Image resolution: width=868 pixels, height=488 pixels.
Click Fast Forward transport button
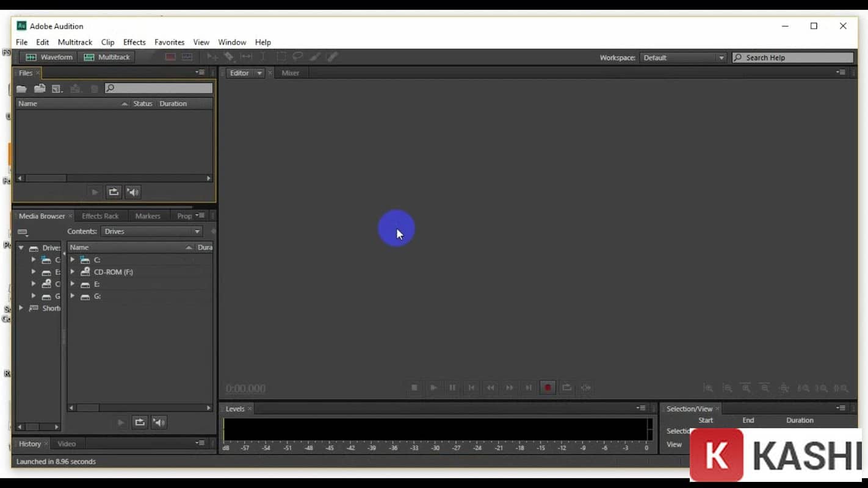(510, 387)
